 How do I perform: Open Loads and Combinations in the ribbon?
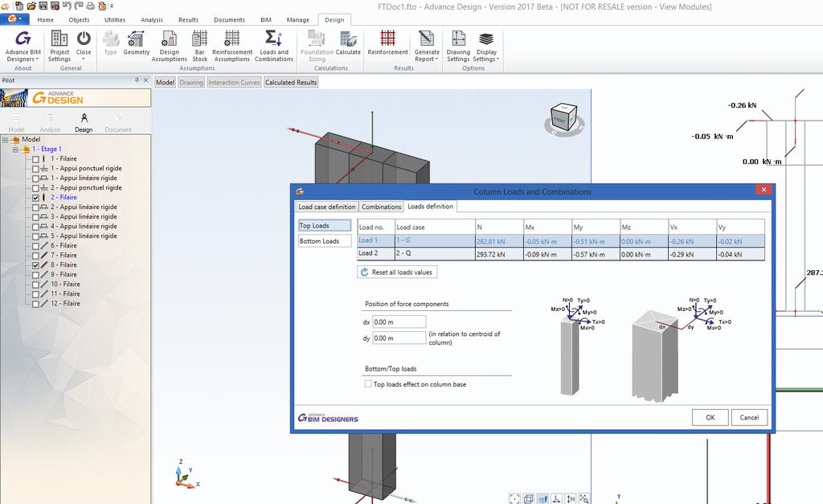pyautogui.click(x=273, y=46)
